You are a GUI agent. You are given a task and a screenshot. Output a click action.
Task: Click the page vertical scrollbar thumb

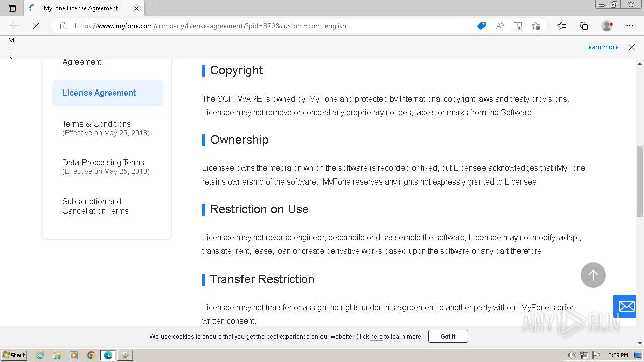click(x=640, y=183)
